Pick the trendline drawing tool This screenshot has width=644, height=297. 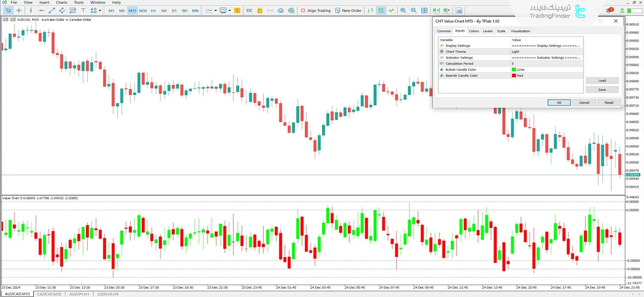coord(52,10)
